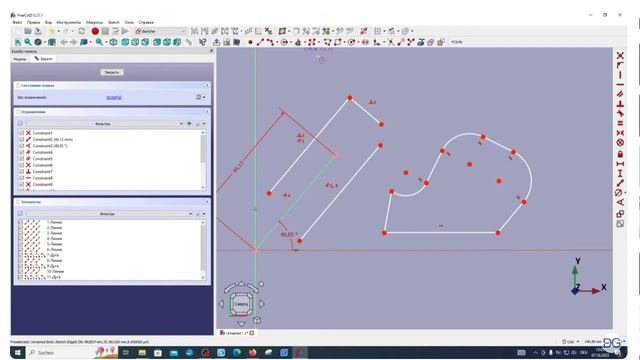640x360 pixels.
Task: Toggle checkbox for element 1-Линия
Action: (20, 222)
